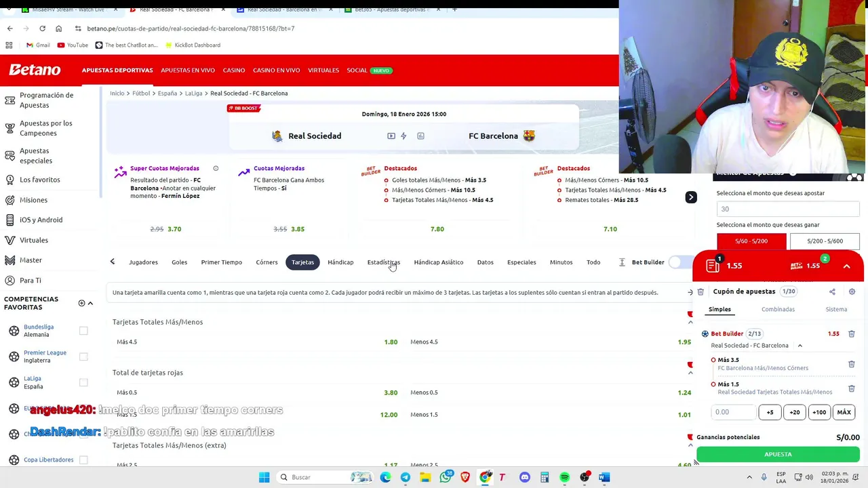Select Fermín López super boosted odds 3.70

(174, 229)
